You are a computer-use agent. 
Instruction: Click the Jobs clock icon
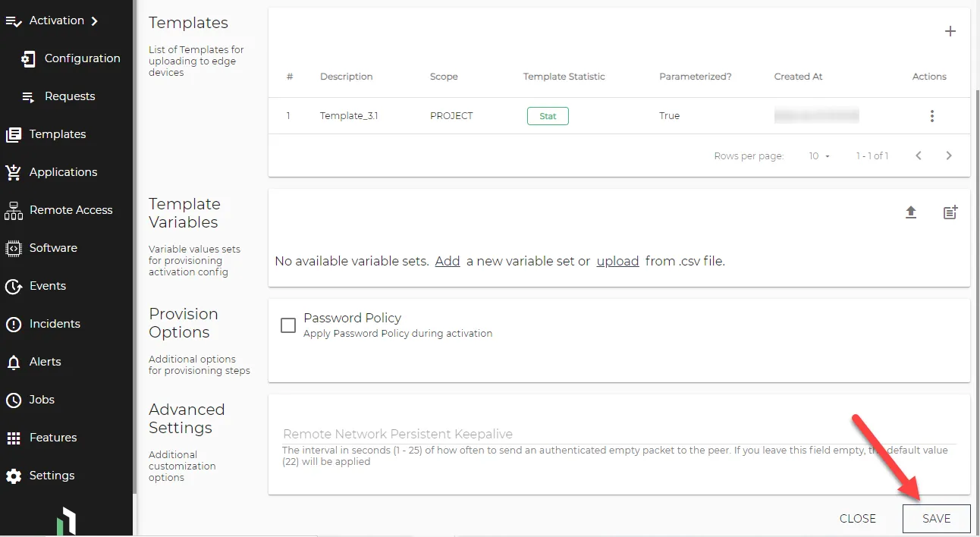coord(14,400)
